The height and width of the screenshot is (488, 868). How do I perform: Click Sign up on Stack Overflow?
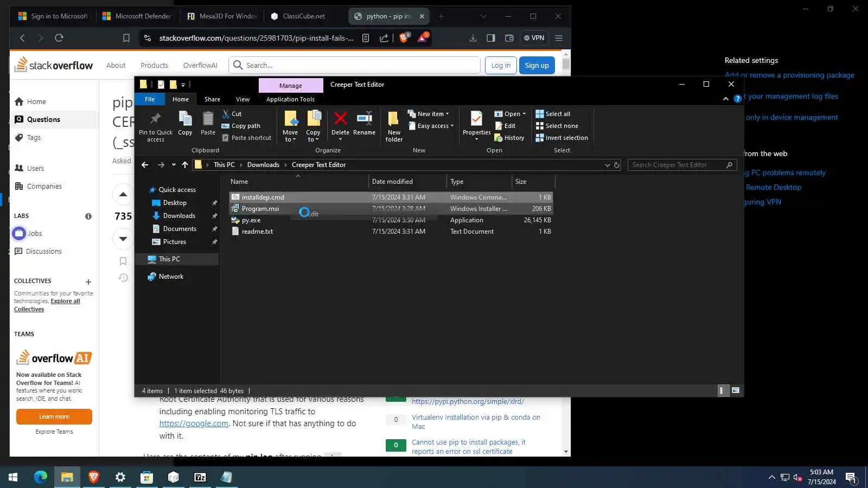pos(537,66)
